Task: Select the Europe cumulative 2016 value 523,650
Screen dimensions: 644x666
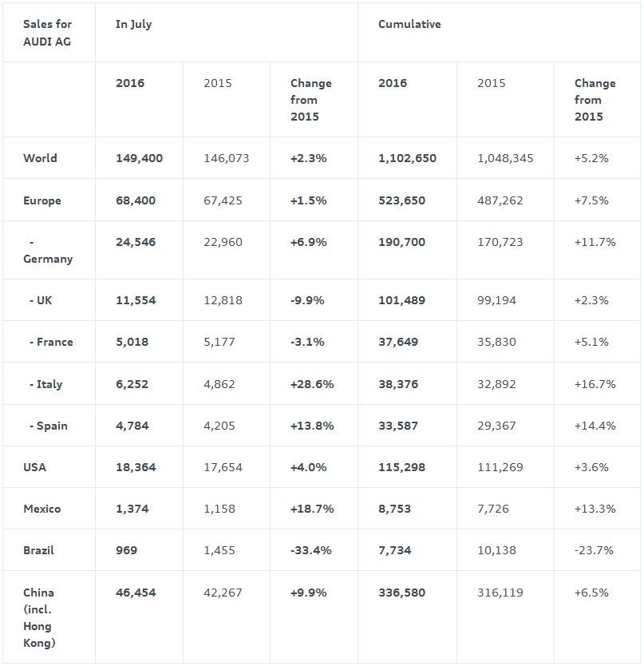Action: 407,200
